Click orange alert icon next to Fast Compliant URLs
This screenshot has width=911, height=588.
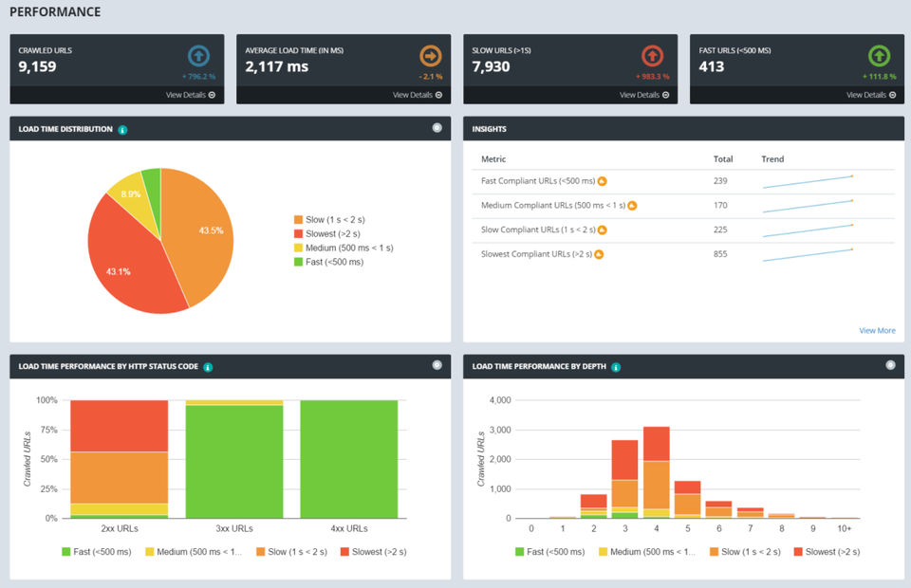(603, 181)
